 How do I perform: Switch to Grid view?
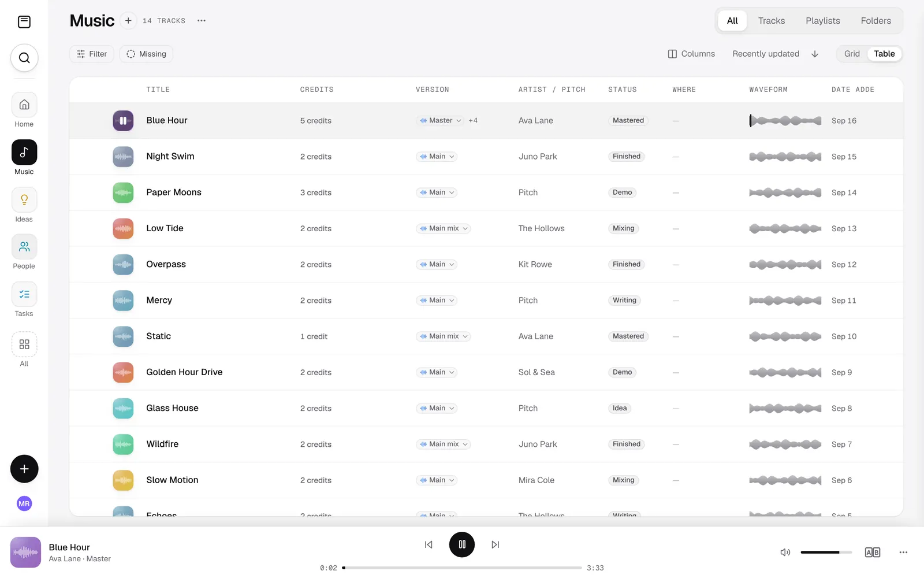pyautogui.click(x=852, y=54)
